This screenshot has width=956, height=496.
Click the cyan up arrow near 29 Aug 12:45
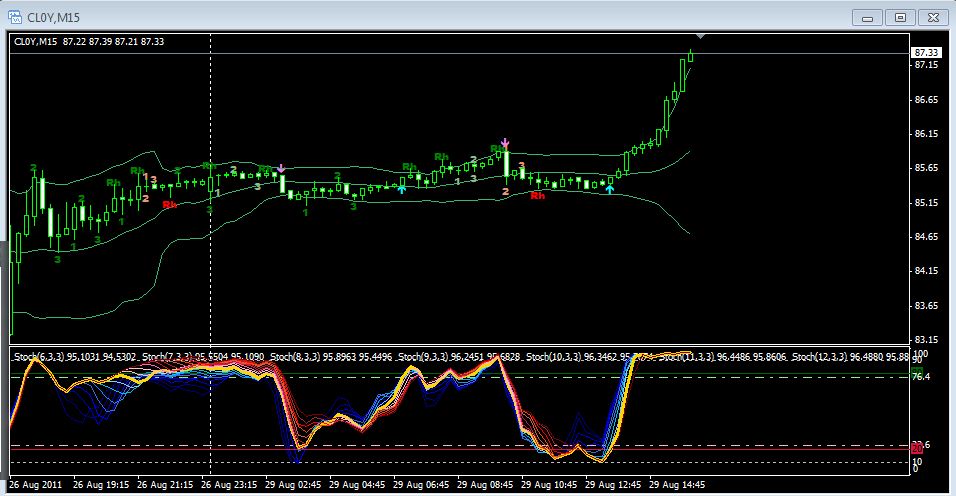point(610,189)
